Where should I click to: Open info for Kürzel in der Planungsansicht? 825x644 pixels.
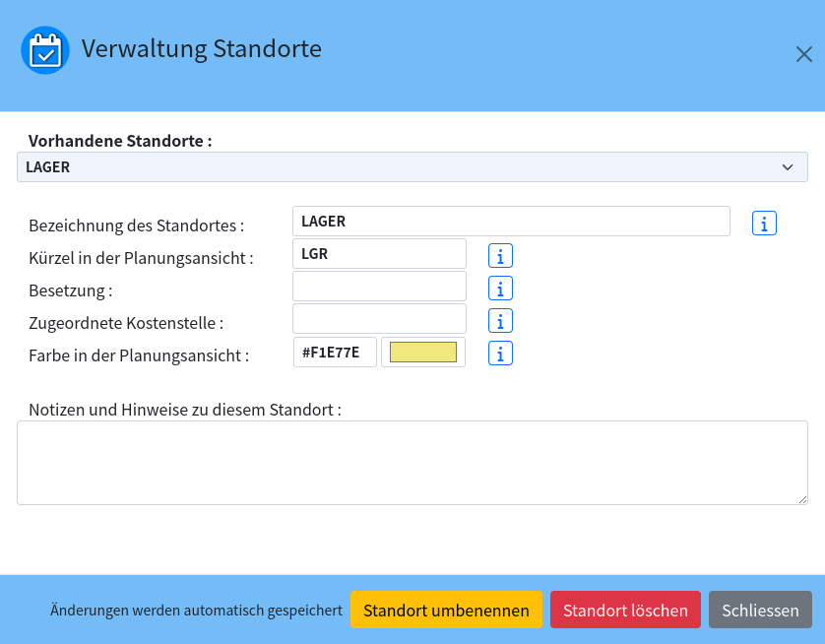pyautogui.click(x=500, y=256)
